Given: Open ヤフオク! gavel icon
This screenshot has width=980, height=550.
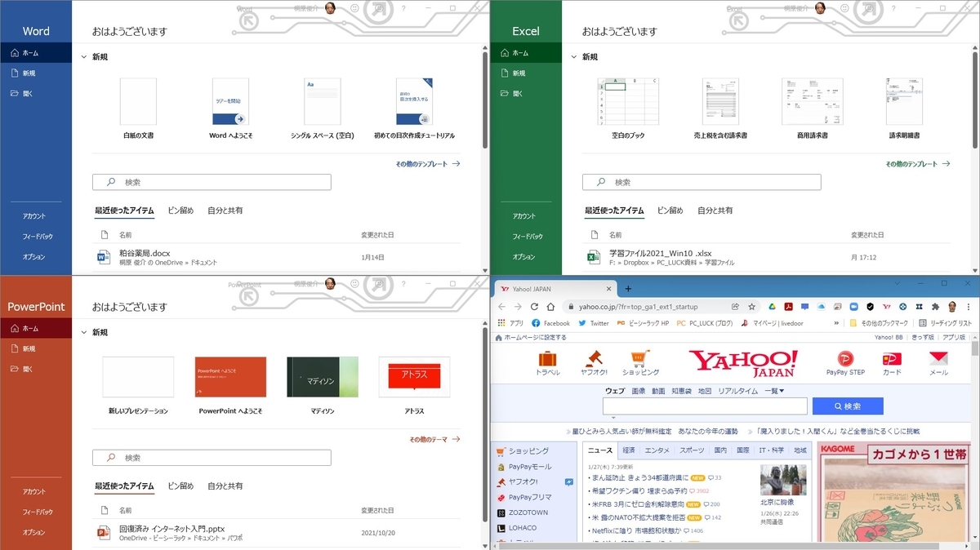Looking at the screenshot, I should pyautogui.click(x=594, y=358).
